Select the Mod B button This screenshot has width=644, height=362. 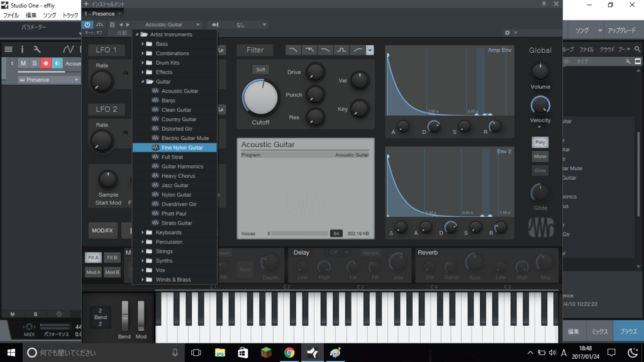click(x=112, y=272)
